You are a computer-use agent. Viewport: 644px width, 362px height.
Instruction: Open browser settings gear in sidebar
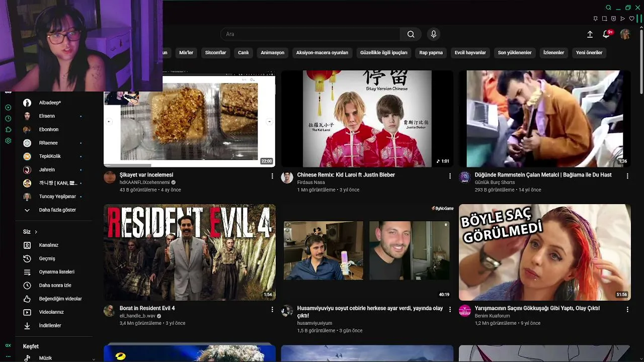click(x=8, y=141)
